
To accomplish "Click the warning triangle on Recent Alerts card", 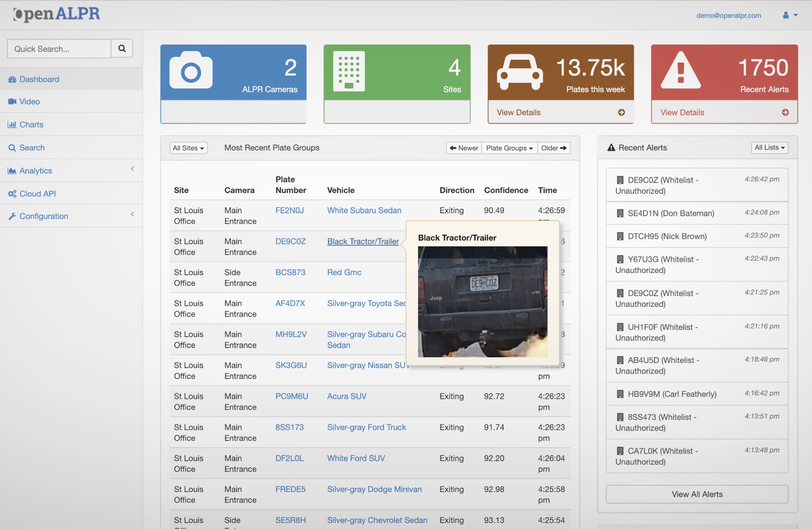I will point(680,70).
